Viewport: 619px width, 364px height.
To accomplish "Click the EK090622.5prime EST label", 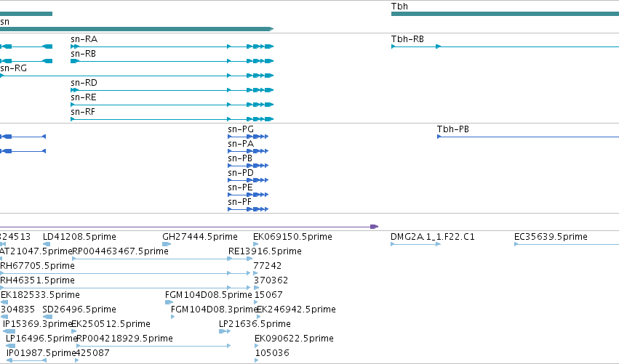I will tap(294, 339).
